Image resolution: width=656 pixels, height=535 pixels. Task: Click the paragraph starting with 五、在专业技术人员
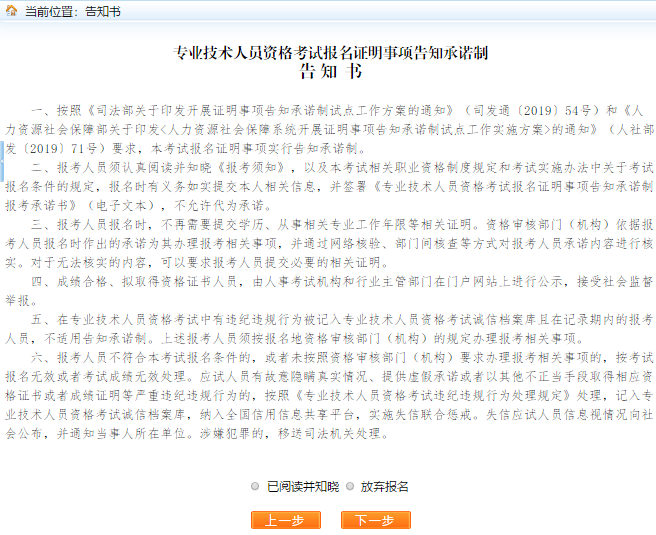330,328
